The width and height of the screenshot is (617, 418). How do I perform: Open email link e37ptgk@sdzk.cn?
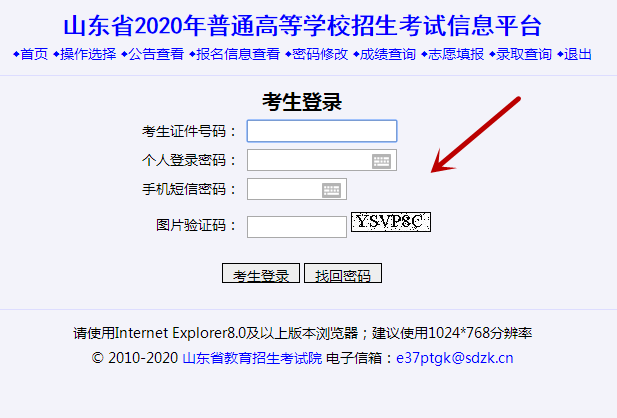(x=454, y=358)
